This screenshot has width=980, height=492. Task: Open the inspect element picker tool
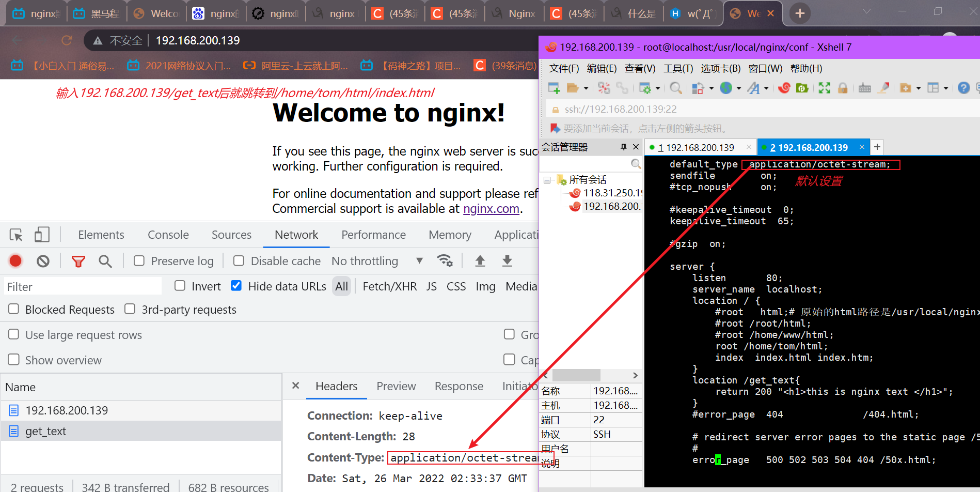point(16,235)
